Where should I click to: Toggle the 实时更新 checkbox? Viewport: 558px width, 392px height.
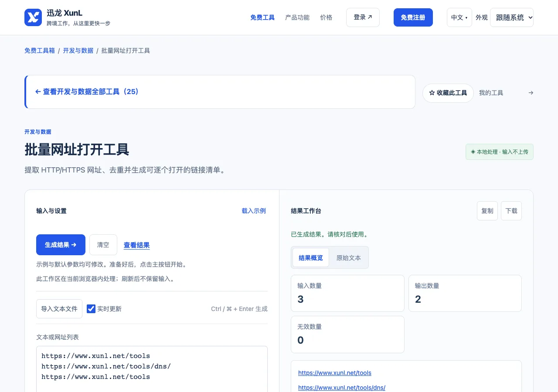click(91, 309)
